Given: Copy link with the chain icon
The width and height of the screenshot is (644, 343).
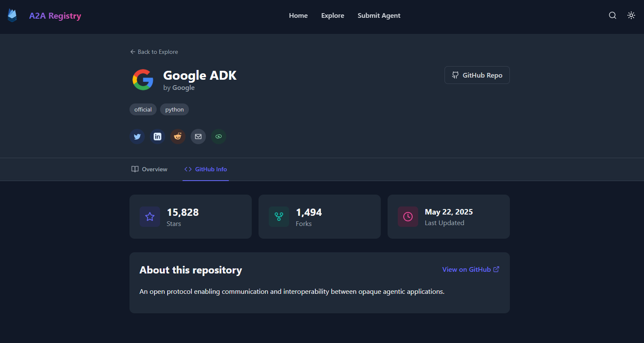Looking at the screenshot, I should point(219,137).
